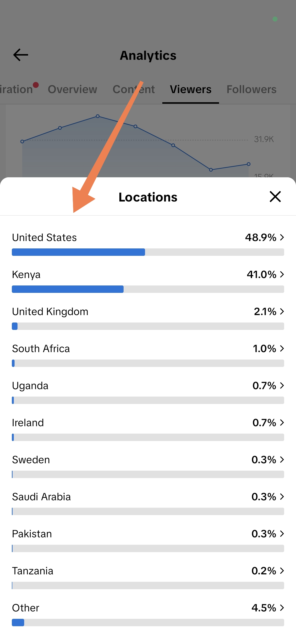This screenshot has height=644, width=296.
Task: Expand United States location chevron
Action: pos(282,237)
